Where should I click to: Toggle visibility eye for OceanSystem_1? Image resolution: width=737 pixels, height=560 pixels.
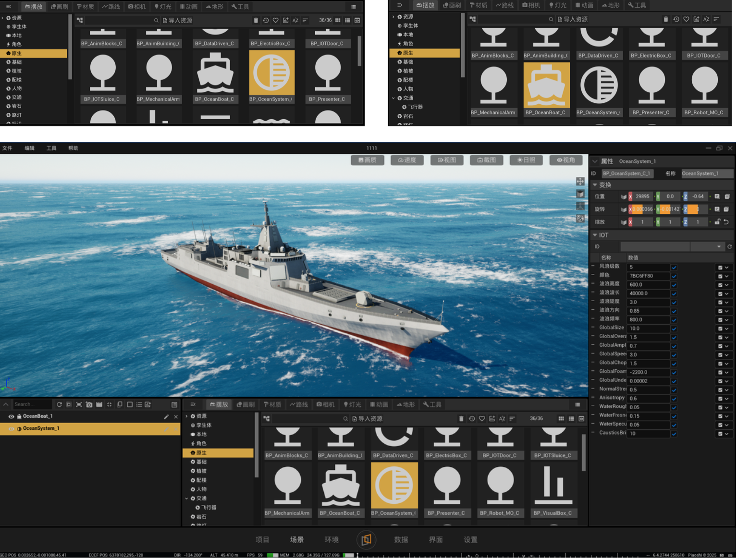point(11,429)
